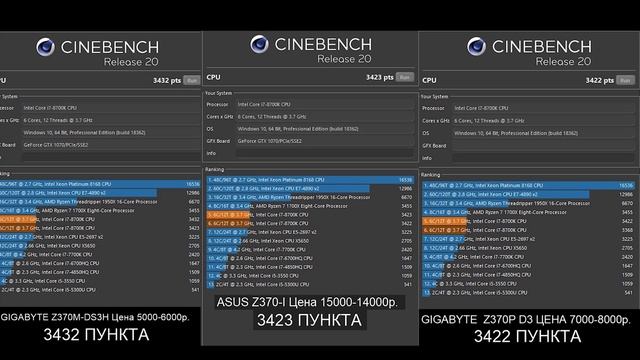The width and height of the screenshot is (640, 360).
Task: Select rank 7 Xeon E5-2697 v2 in the 3423 pts panel
Action: coord(310,232)
